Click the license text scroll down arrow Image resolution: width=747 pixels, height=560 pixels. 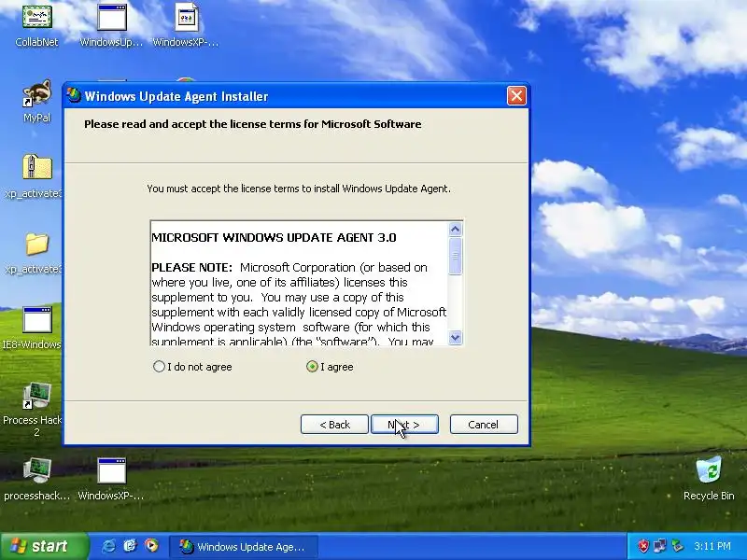point(455,338)
